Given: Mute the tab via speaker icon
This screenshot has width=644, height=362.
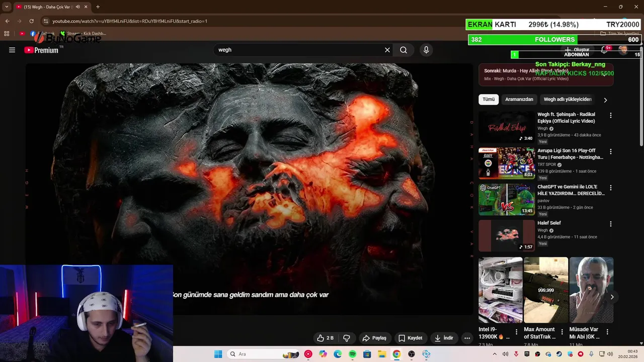Looking at the screenshot, I should [x=78, y=7].
